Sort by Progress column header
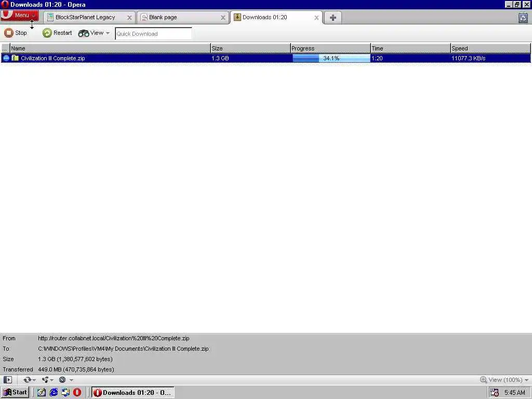The width and height of the screenshot is (532, 399). (x=330, y=48)
